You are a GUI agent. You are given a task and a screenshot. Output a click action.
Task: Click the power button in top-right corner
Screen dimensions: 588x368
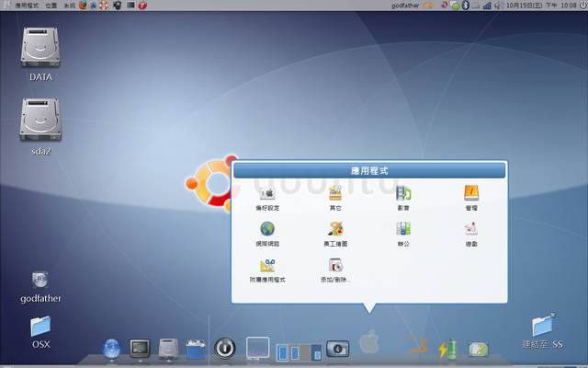582,6
